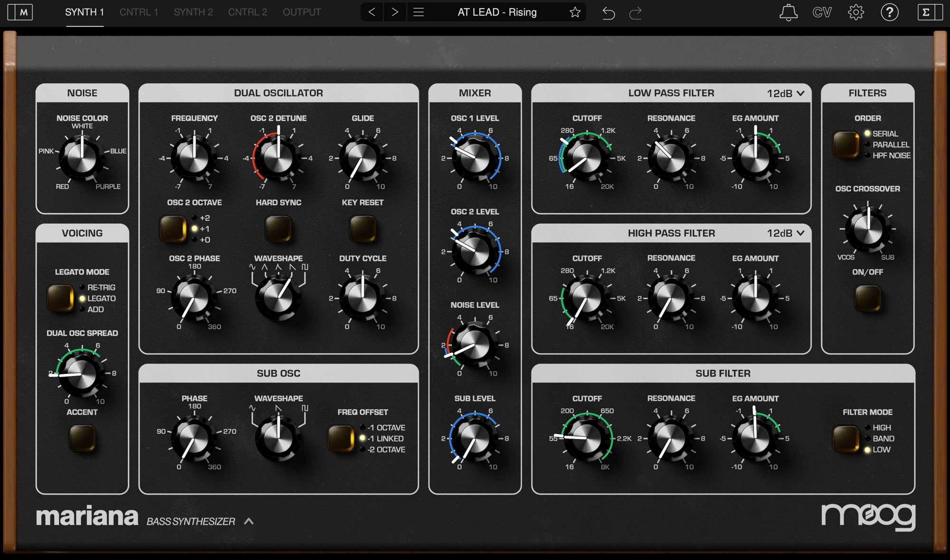Open the CV panel icon

[822, 12]
